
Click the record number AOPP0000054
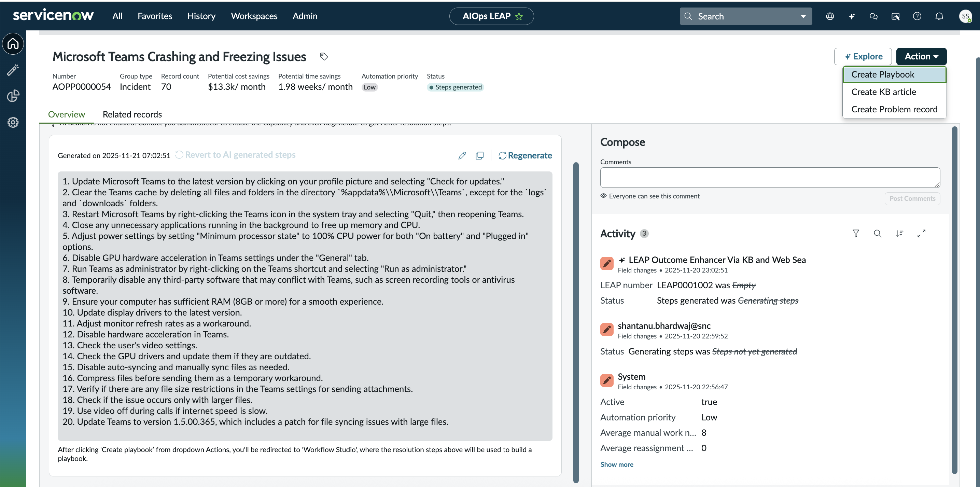81,87
